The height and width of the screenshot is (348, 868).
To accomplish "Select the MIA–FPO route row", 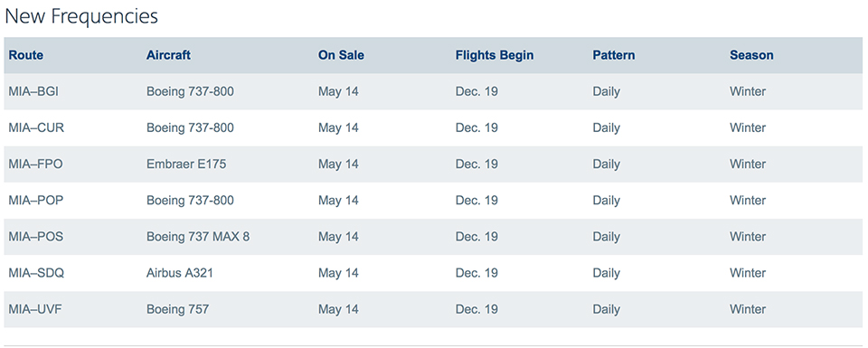I will [x=433, y=165].
